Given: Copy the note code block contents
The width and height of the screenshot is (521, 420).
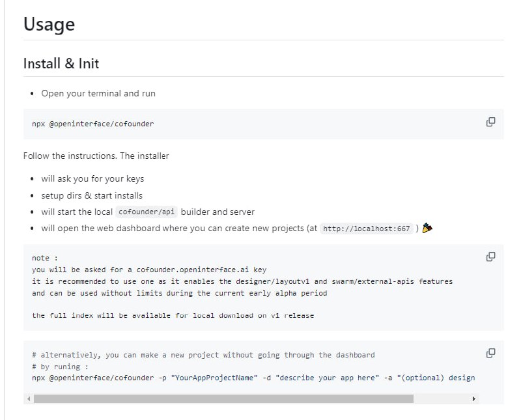Looking at the screenshot, I should click(x=491, y=257).
